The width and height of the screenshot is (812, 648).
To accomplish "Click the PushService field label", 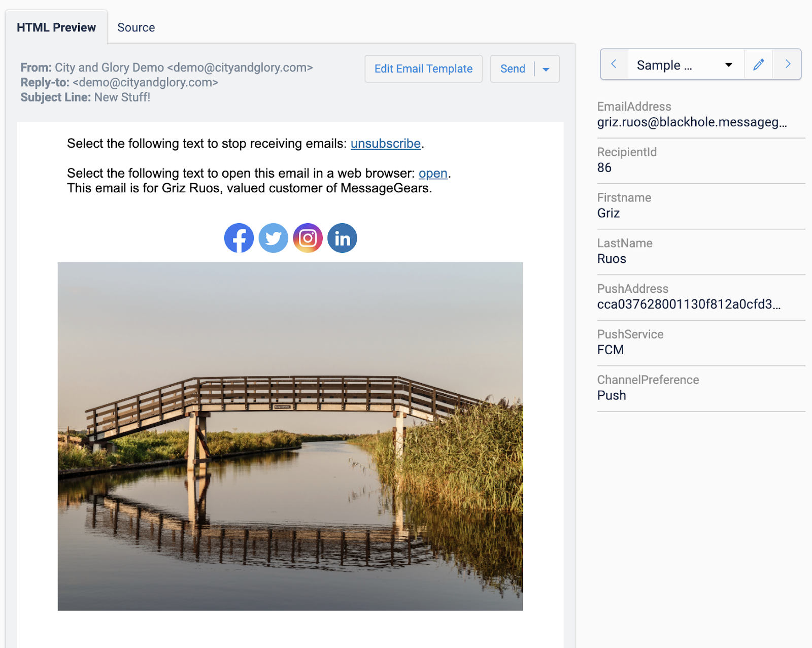I will coord(630,334).
